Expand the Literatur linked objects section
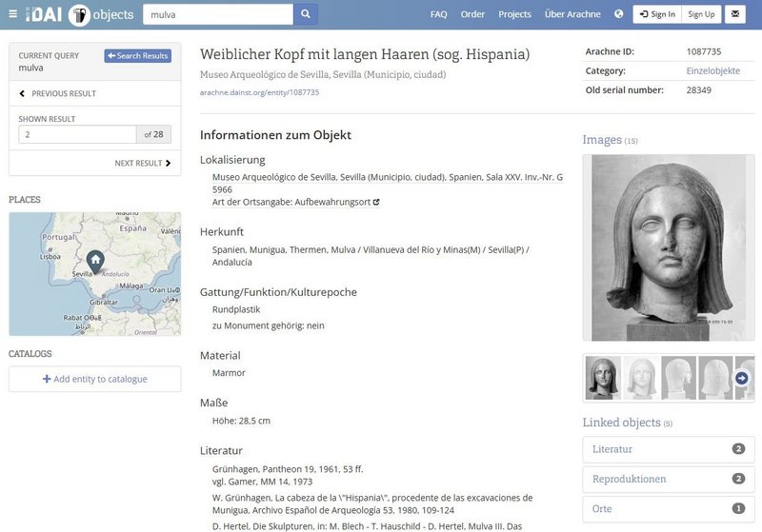Screen dimensions: 762x532 coord(668,449)
